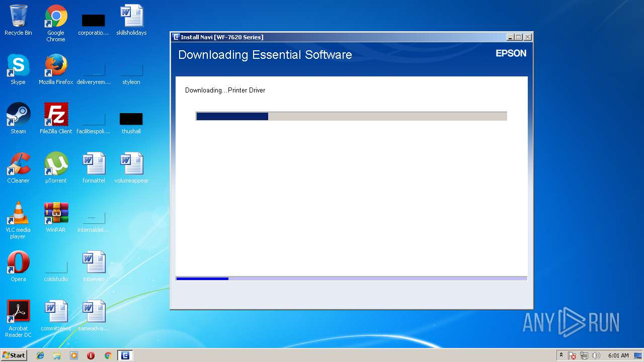Open the Action Center flag icon
The height and width of the screenshot is (362, 644).
(572, 355)
